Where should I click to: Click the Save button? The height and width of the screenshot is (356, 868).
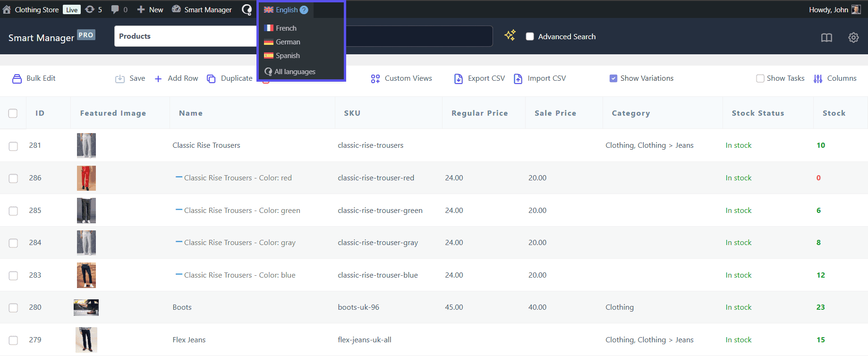[130, 78]
